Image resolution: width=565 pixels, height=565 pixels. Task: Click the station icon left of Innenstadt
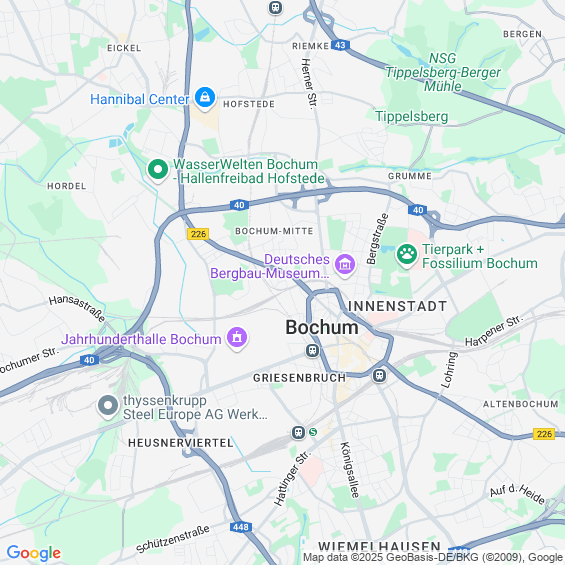[x=312, y=350]
